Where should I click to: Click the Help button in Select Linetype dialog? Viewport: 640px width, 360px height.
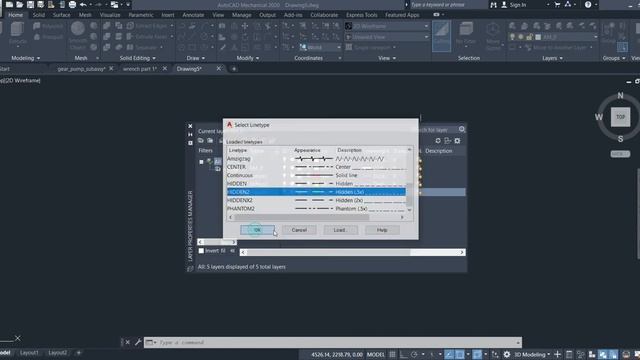(382, 230)
